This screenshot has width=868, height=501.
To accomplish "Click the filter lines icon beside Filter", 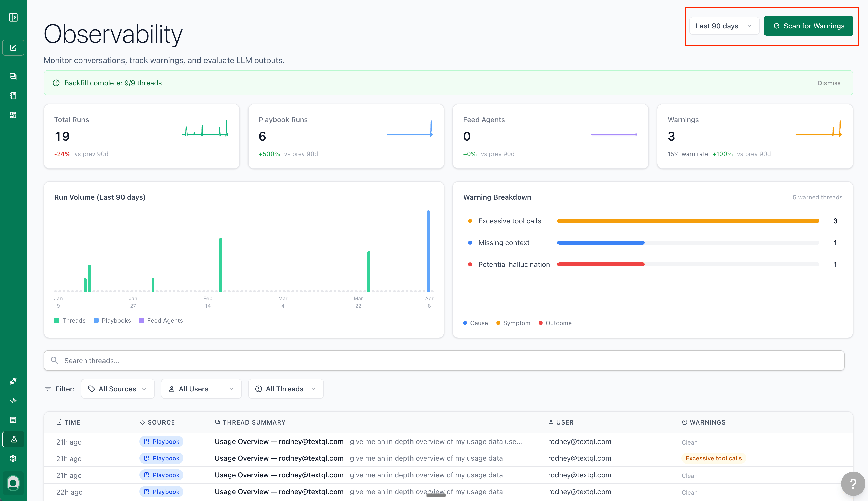I will click(x=47, y=389).
